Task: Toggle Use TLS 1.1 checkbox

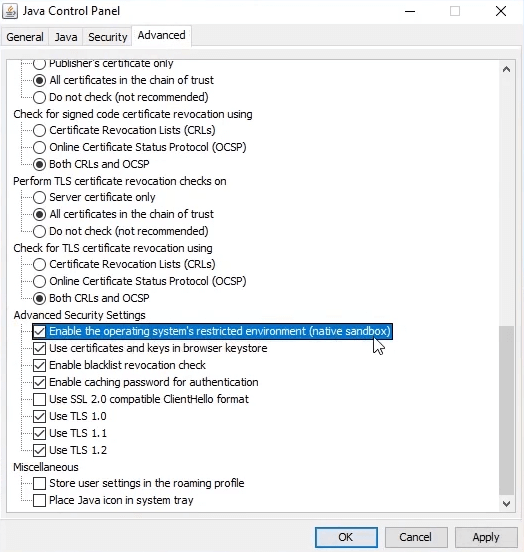Action: point(39,433)
